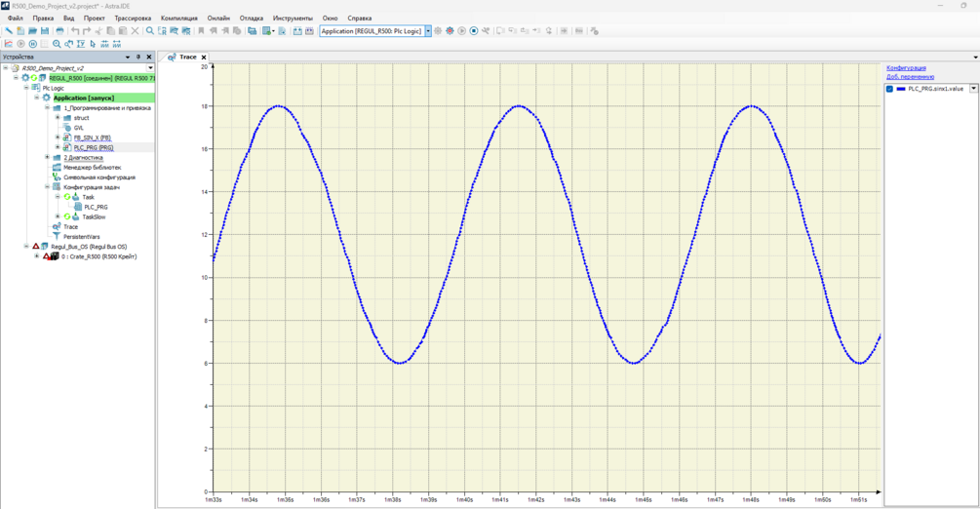Open the Отладка menu
This screenshot has width=980, height=509.
(x=251, y=18)
